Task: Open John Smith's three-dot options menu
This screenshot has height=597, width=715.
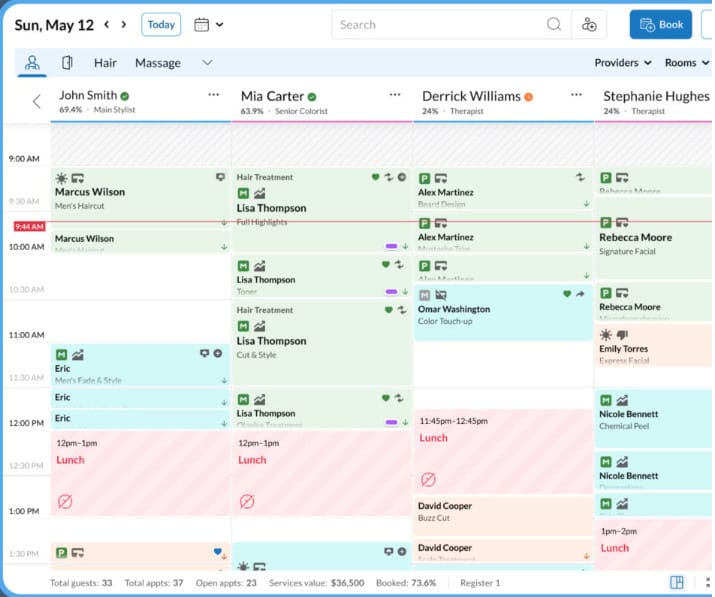Action: click(x=213, y=95)
